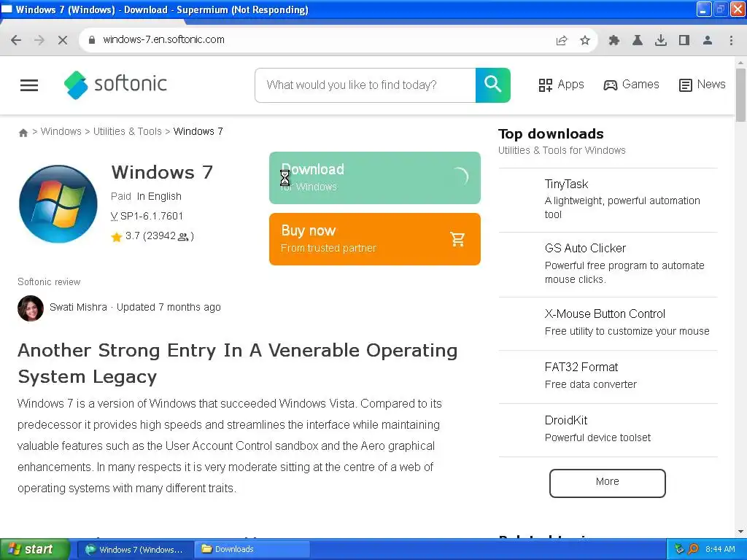This screenshot has height=560, width=747.
Task: Click the tray magnifier icon
Action: (693, 550)
